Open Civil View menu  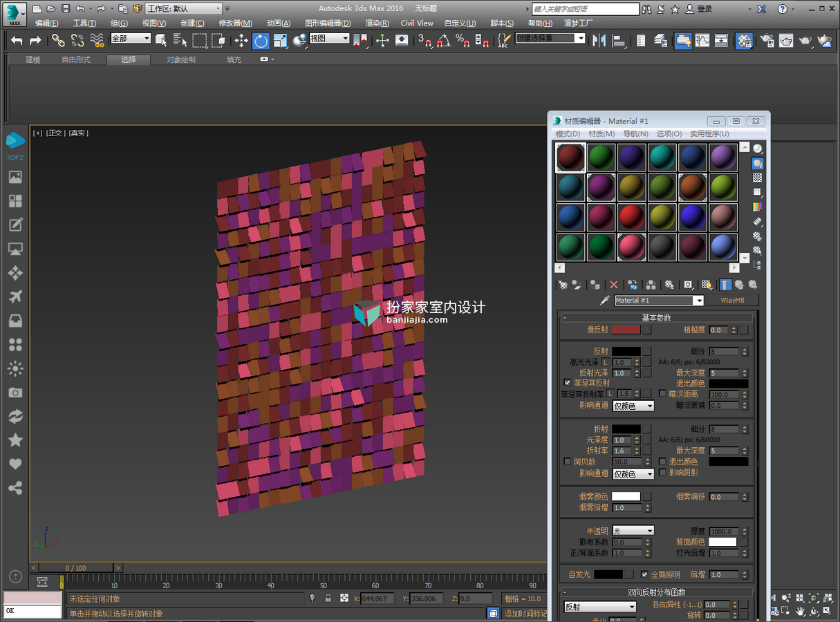click(x=417, y=23)
